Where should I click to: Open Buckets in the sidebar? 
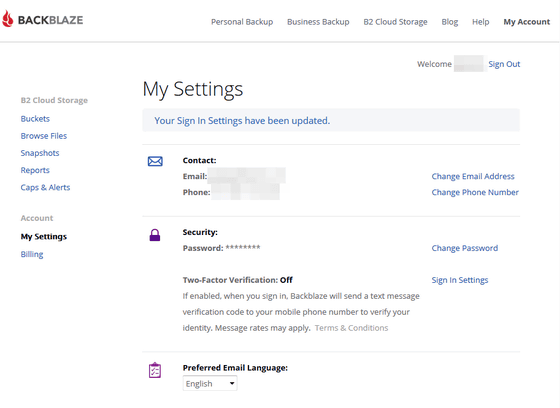pyautogui.click(x=35, y=119)
